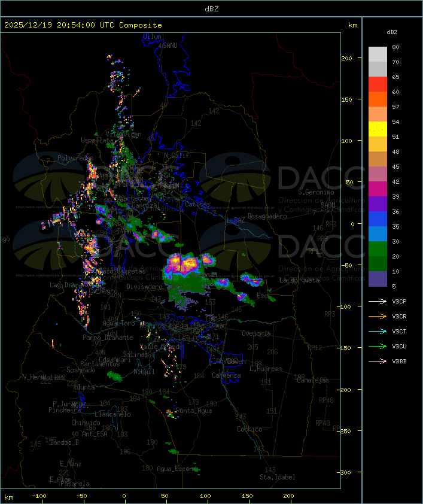Click the Punta_Agua map label
The width and height of the screenshot is (423, 504).
(x=194, y=411)
